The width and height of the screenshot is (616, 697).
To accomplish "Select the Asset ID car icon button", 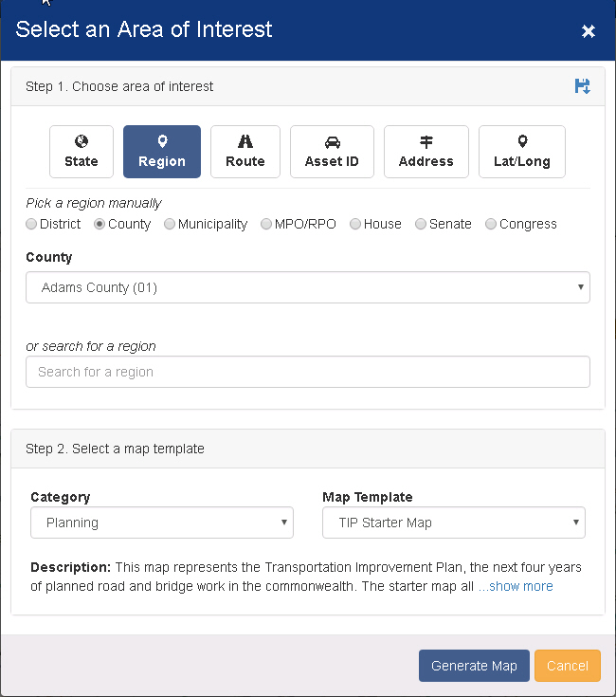I will tap(332, 152).
